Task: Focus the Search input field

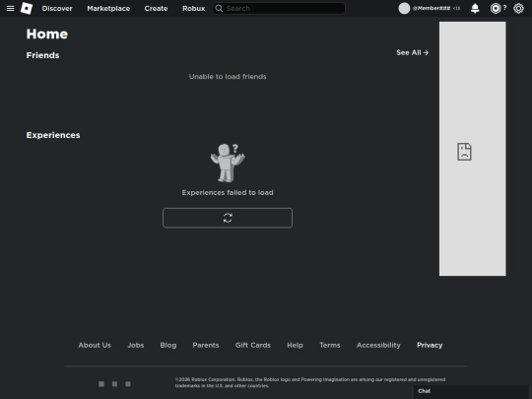Action: click(279, 8)
